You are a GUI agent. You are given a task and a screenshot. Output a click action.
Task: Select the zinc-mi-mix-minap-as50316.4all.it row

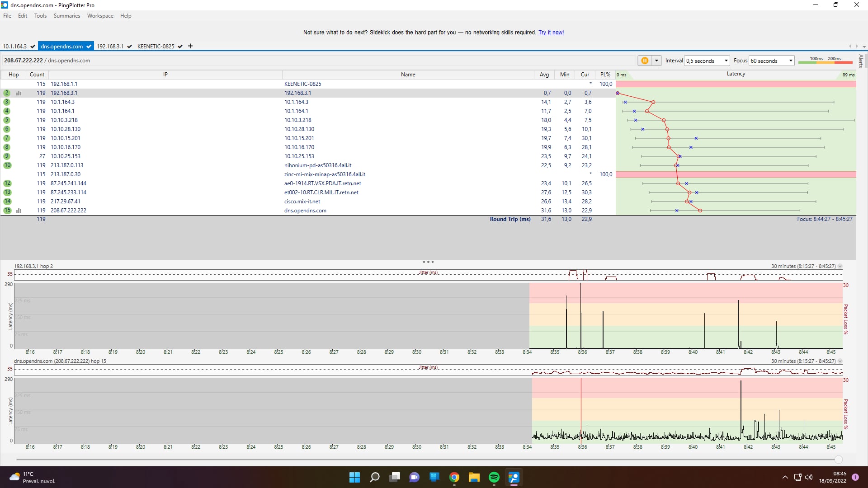428,174
